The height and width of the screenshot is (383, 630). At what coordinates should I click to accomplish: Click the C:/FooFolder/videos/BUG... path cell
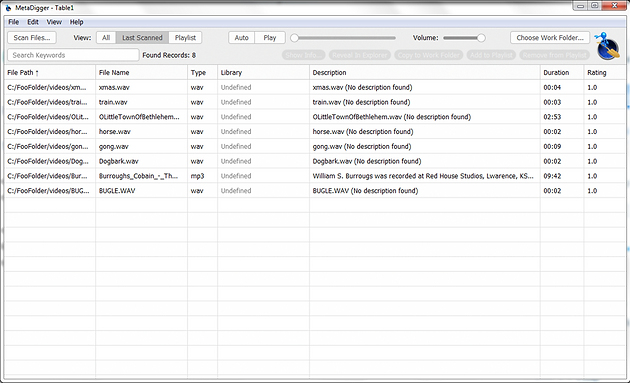click(50, 190)
